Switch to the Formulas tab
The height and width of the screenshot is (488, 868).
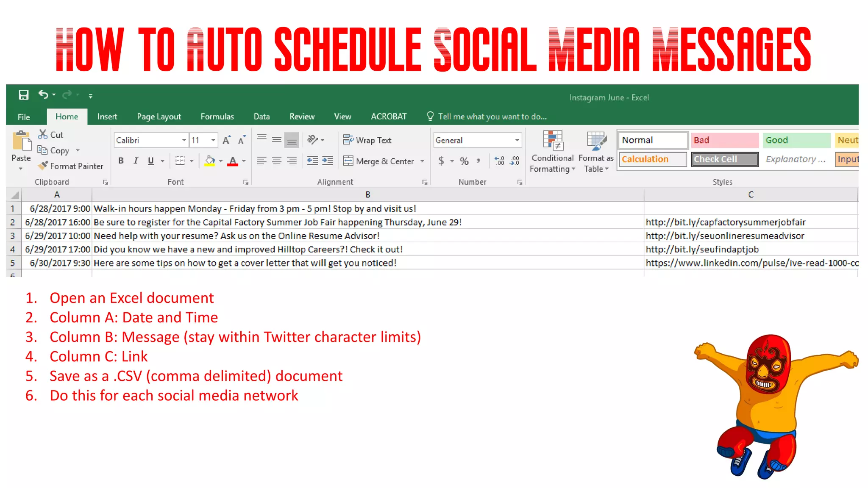(217, 116)
